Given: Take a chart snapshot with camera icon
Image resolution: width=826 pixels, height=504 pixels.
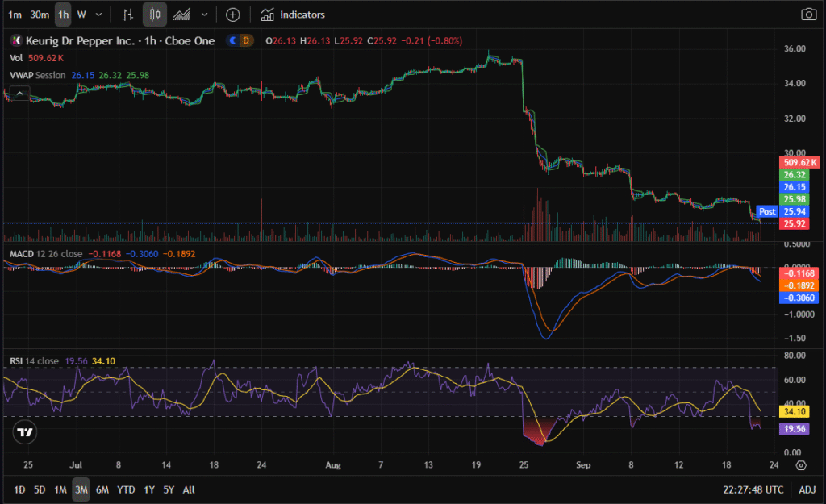Looking at the screenshot, I should [x=807, y=15].
